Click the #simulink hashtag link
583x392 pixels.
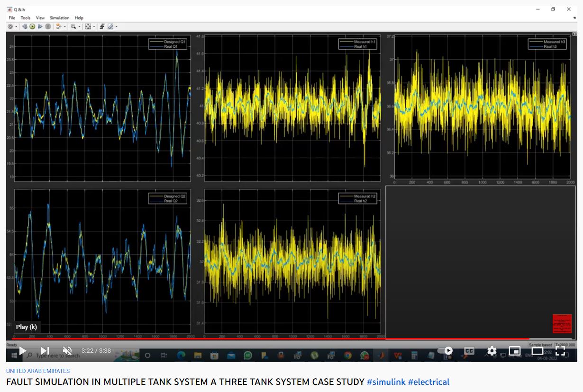tap(386, 382)
